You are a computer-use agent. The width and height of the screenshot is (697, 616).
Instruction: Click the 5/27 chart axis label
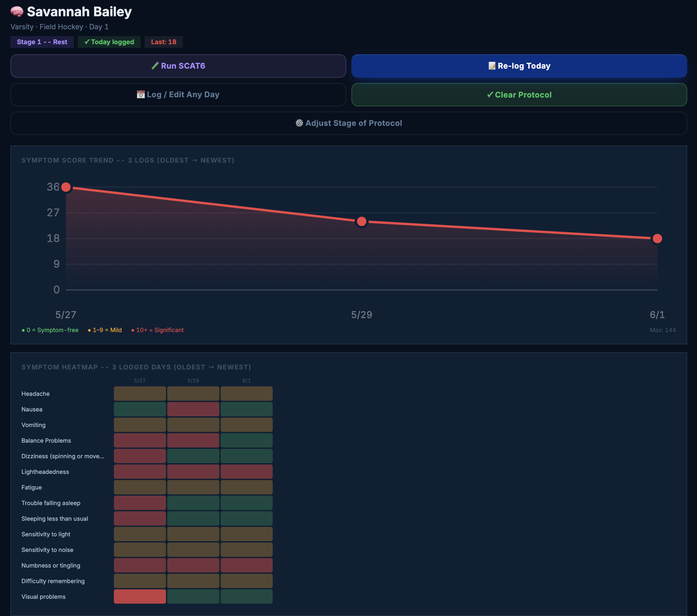66,315
